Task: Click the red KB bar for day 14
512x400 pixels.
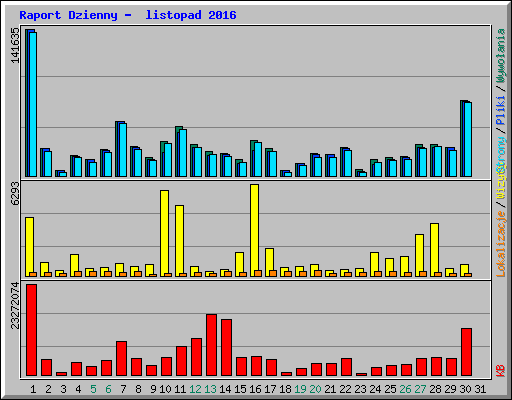Action: [x=227, y=347]
